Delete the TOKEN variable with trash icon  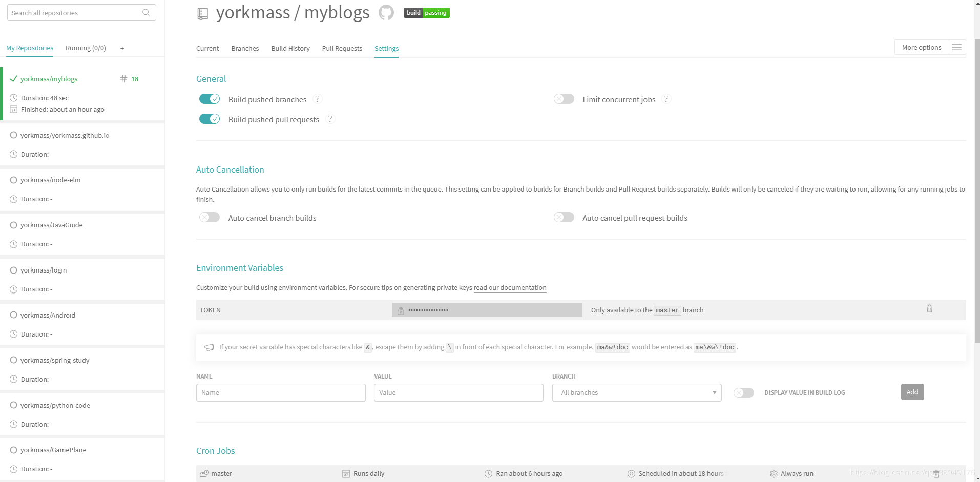coord(929,308)
